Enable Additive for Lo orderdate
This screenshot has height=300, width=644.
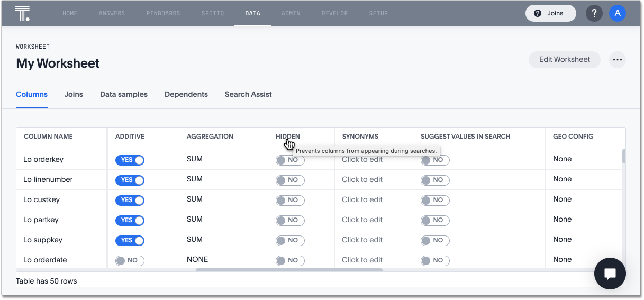[130, 260]
